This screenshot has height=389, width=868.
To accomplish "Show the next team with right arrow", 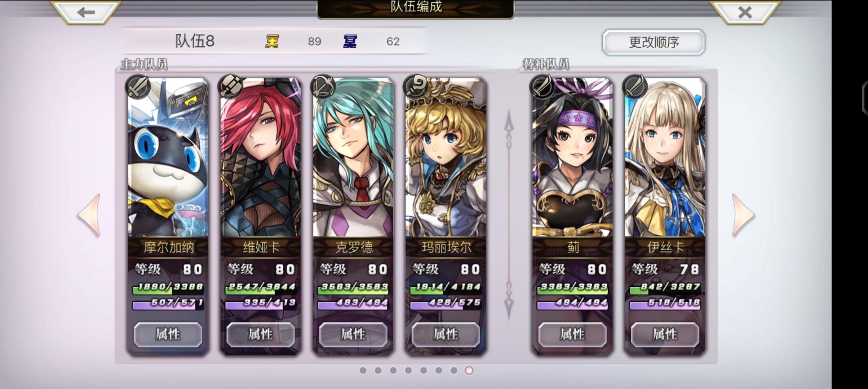I will point(743,215).
